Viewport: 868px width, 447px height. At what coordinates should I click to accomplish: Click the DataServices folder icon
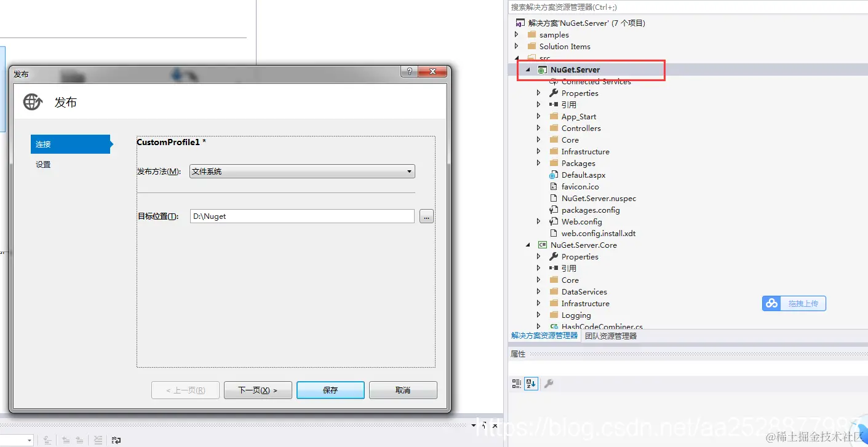[554, 292]
